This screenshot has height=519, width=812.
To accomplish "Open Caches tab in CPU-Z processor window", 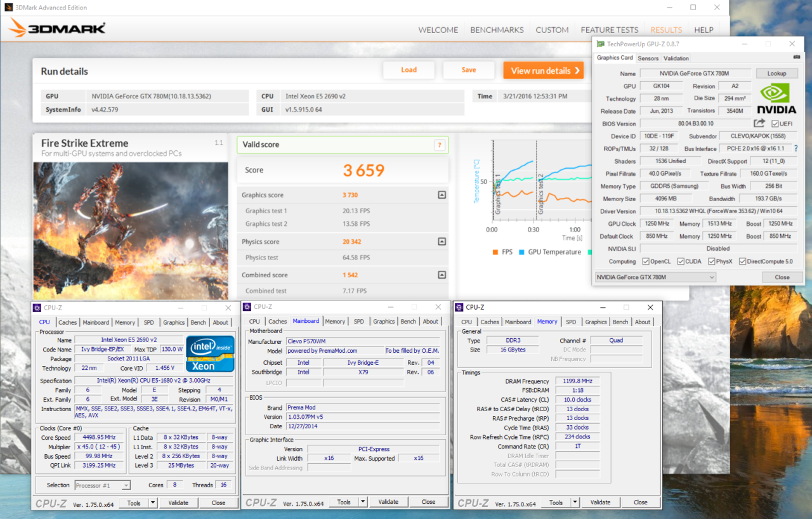I will (67, 322).
